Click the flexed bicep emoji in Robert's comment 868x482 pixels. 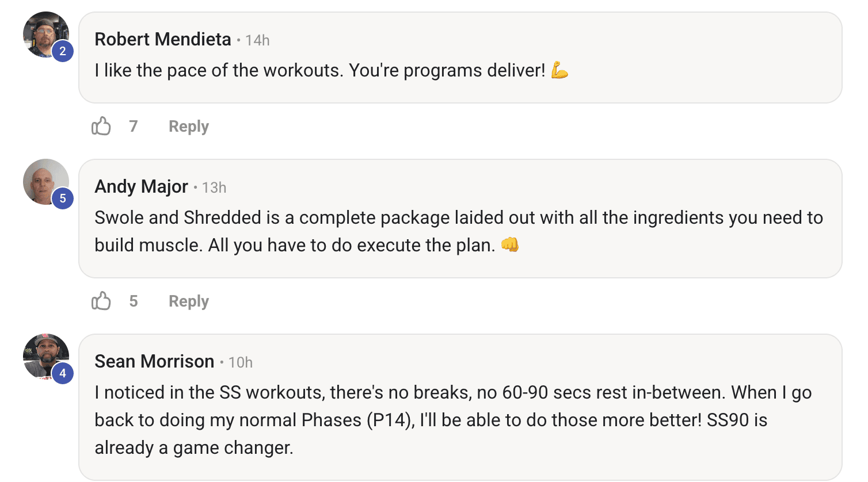(x=559, y=70)
